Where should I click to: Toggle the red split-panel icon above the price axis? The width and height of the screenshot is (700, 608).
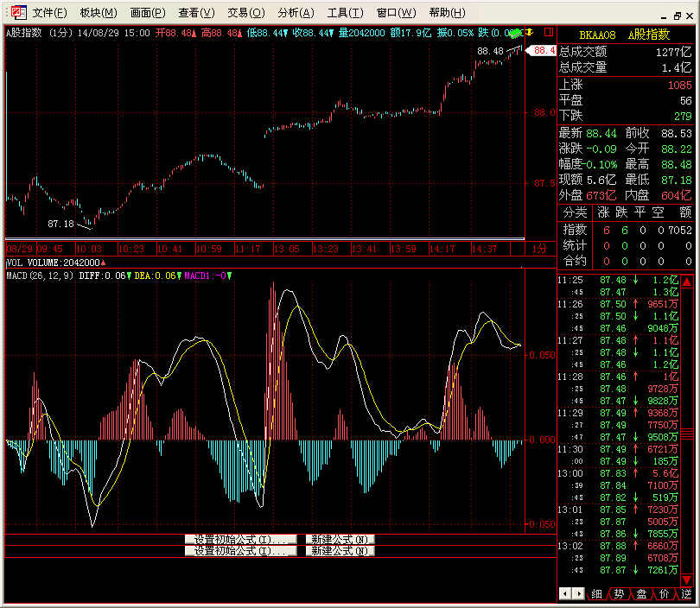549,32
